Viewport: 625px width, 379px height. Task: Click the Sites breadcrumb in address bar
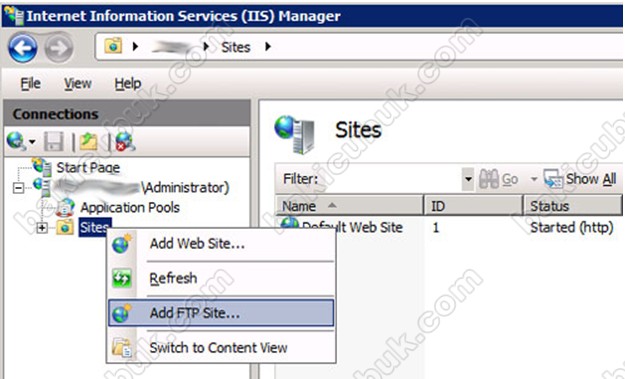point(236,47)
